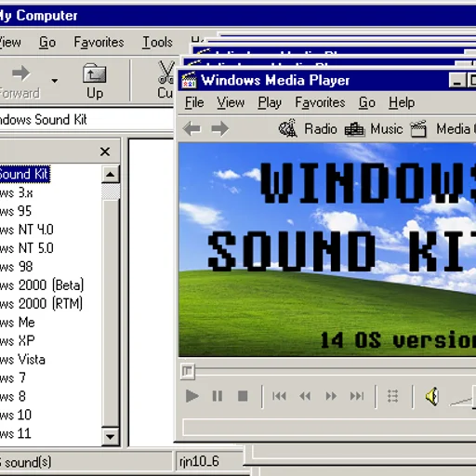Select the Windows NT 5.0 folder
Viewport: 476px width, 476px height.
(27, 248)
